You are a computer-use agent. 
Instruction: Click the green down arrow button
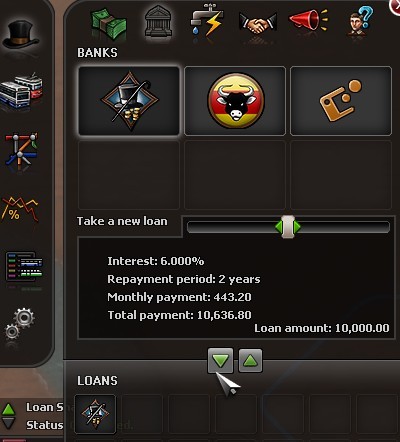pyautogui.click(x=220, y=360)
